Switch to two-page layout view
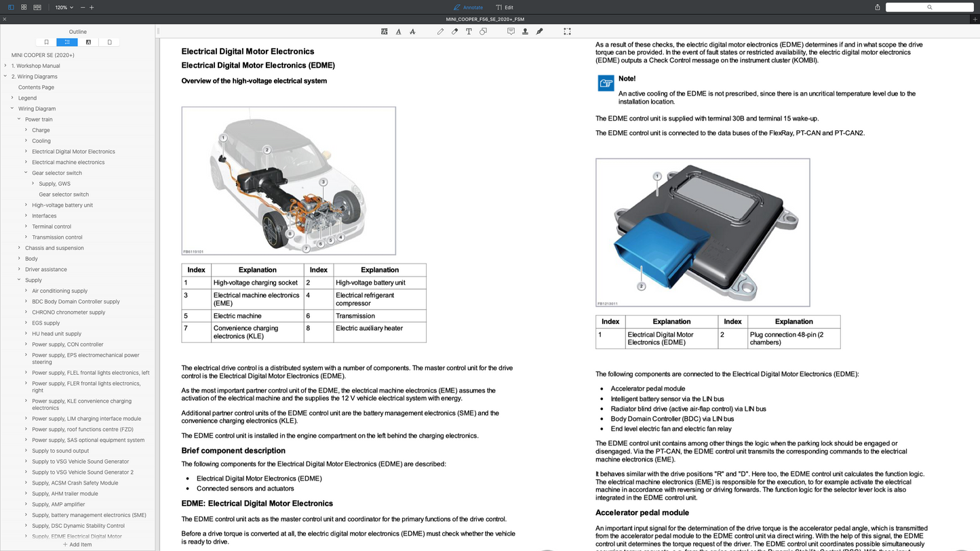 [x=37, y=7]
